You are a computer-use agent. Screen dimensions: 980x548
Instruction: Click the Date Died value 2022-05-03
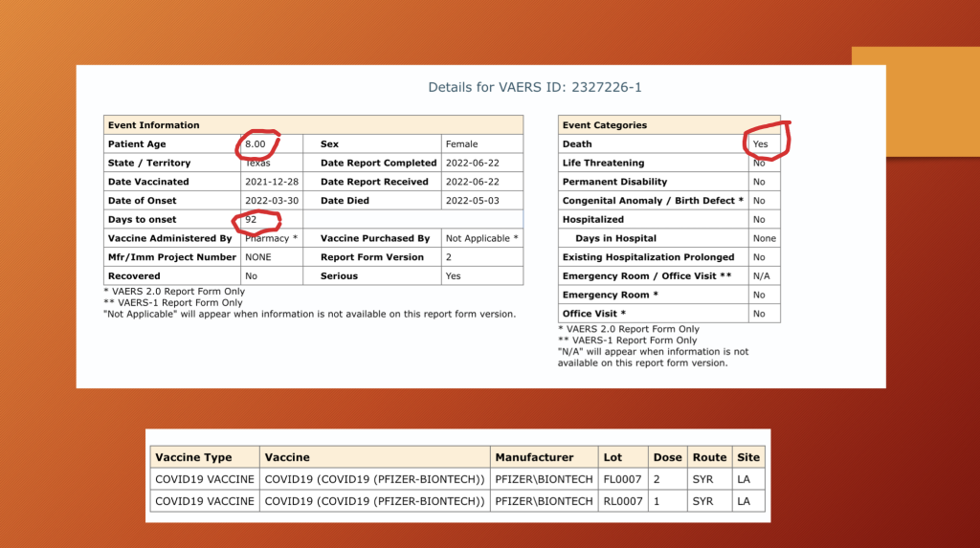point(472,201)
